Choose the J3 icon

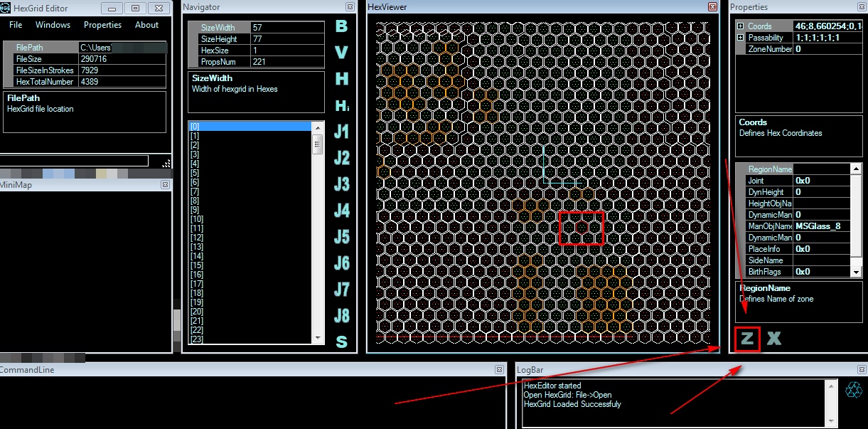[342, 184]
